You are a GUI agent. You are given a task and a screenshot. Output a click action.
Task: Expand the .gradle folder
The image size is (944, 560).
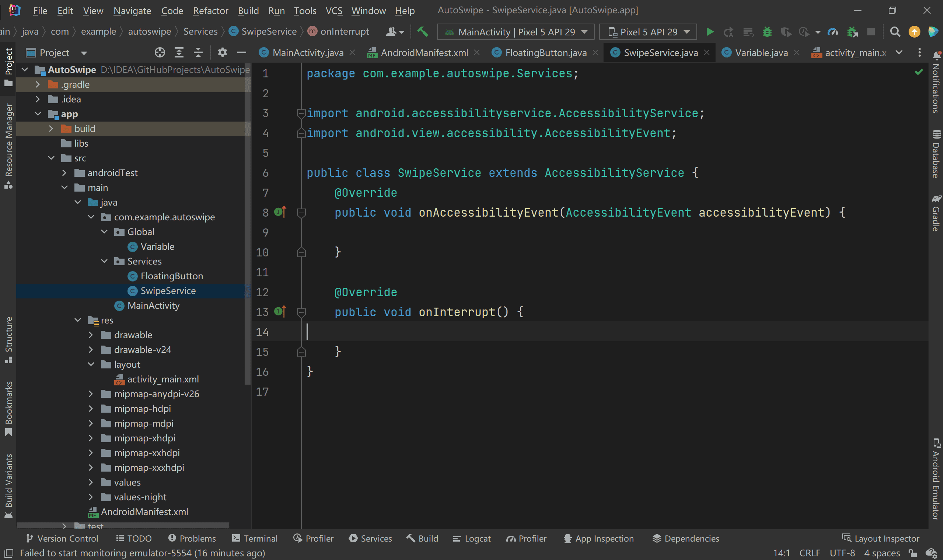[x=38, y=84]
